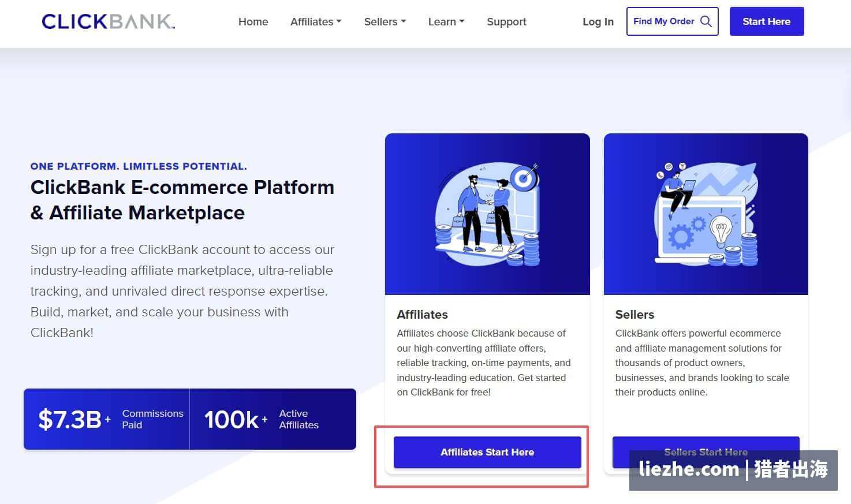Click the Log In link
851x504 pixels.
(598, 21)
